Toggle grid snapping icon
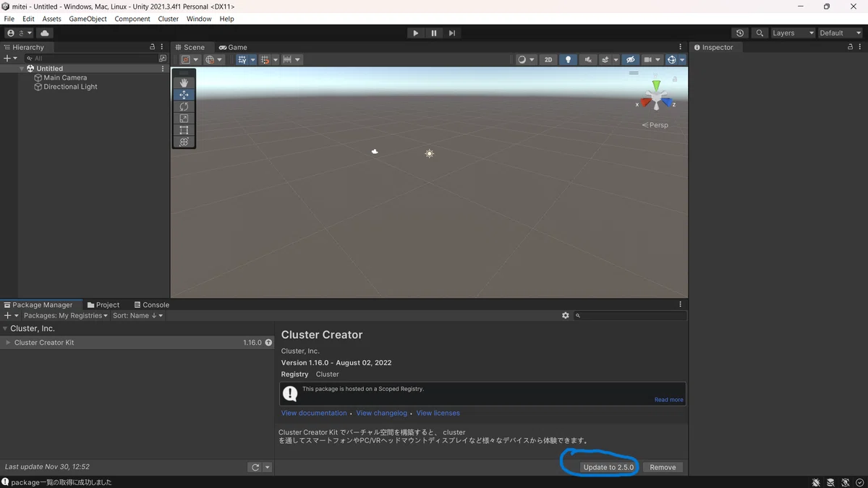 [265, 60]
